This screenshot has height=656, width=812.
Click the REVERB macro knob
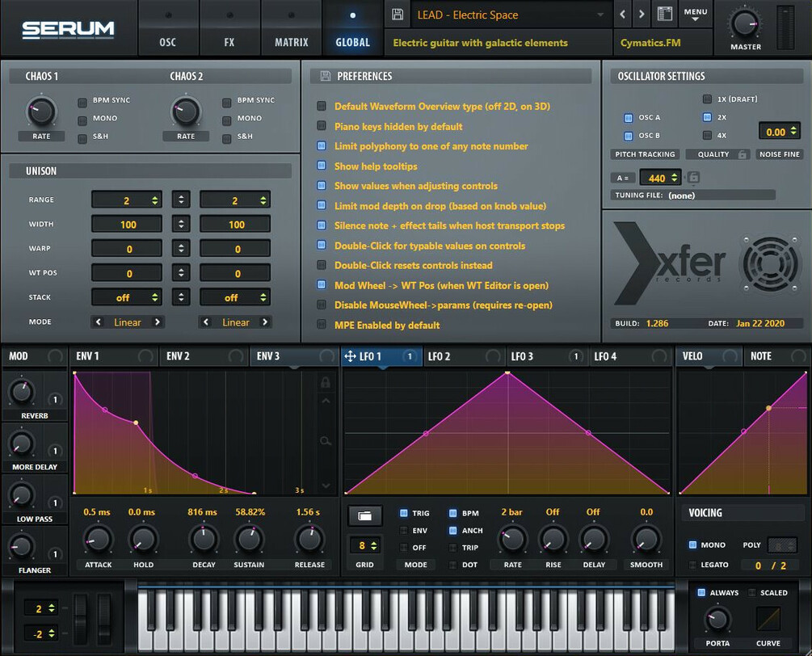point(21,392)
